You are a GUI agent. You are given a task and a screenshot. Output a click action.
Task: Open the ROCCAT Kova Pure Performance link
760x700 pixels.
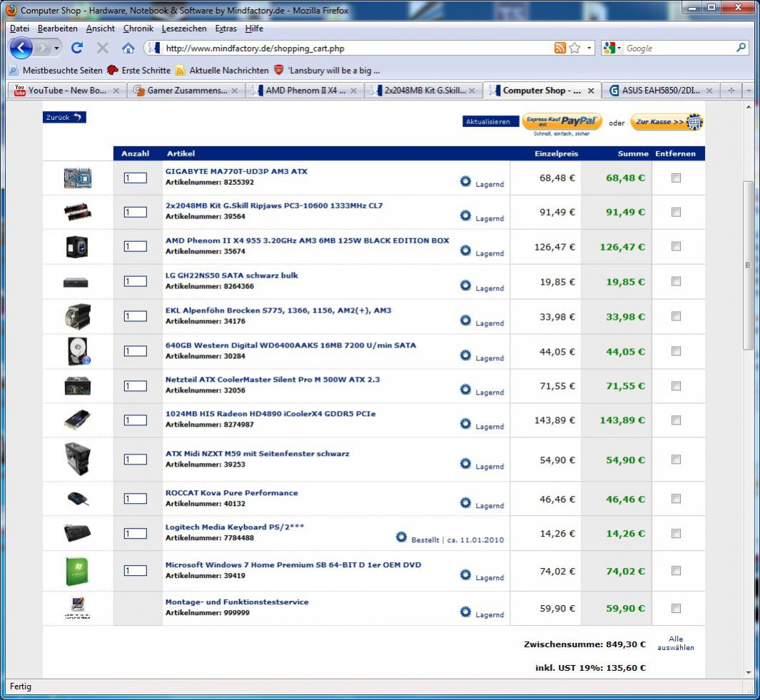click(x=232, y=493)
